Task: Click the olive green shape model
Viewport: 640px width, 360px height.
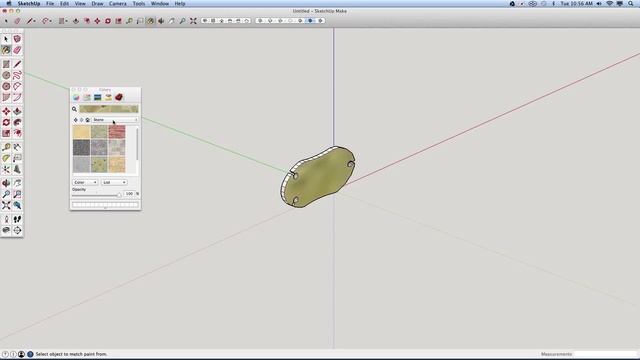Action: tap(318, 177)
